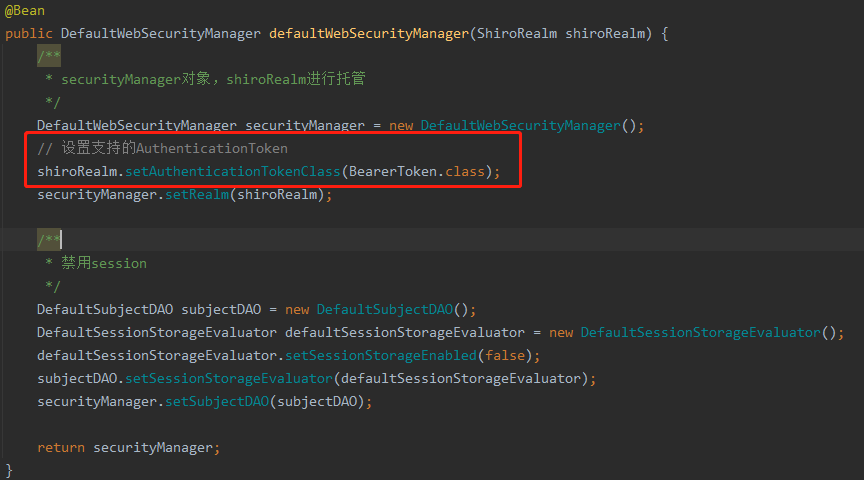Place cursor on the closing brace of method
The height and width of the screenshot is (480, 864).
click(9, 471)
